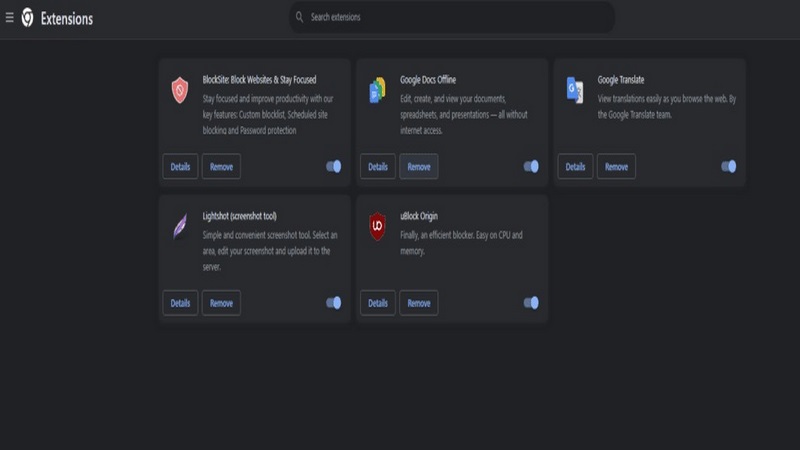Image resolution: width=800 pixels, height=450 pixels.
Task: Focus the Search extensions field
Action: tap(452, 17)
